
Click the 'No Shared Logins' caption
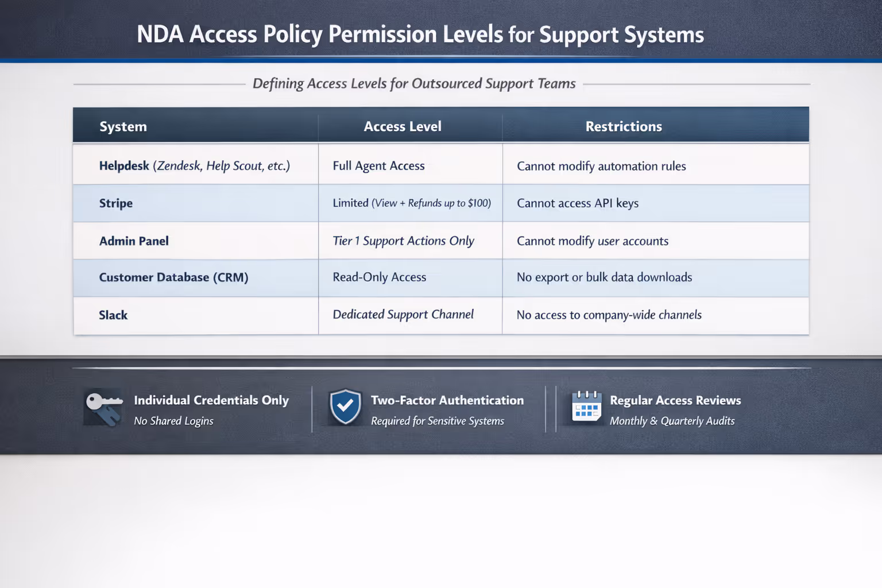coord(173,421)
